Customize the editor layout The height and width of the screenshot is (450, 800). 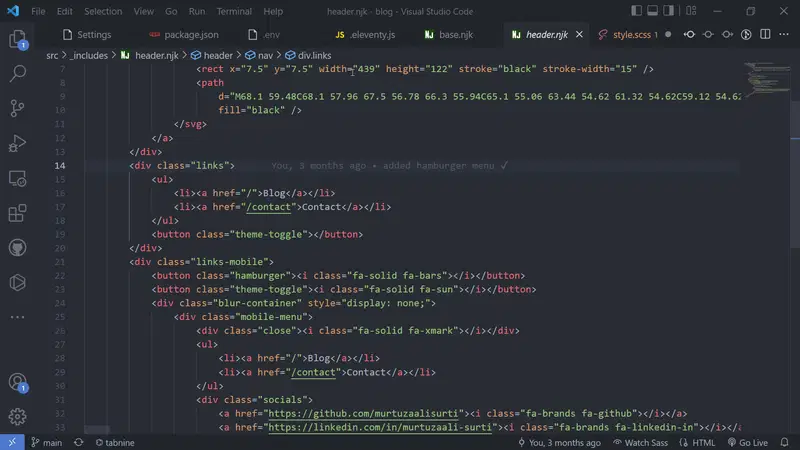pyautogui.click(x=691, y=11)
